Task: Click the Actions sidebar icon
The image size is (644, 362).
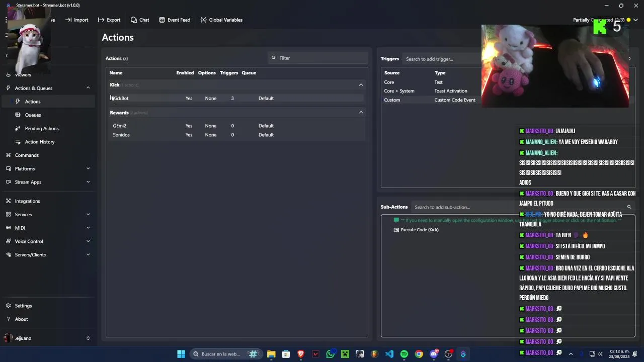Action: [18, 102]
